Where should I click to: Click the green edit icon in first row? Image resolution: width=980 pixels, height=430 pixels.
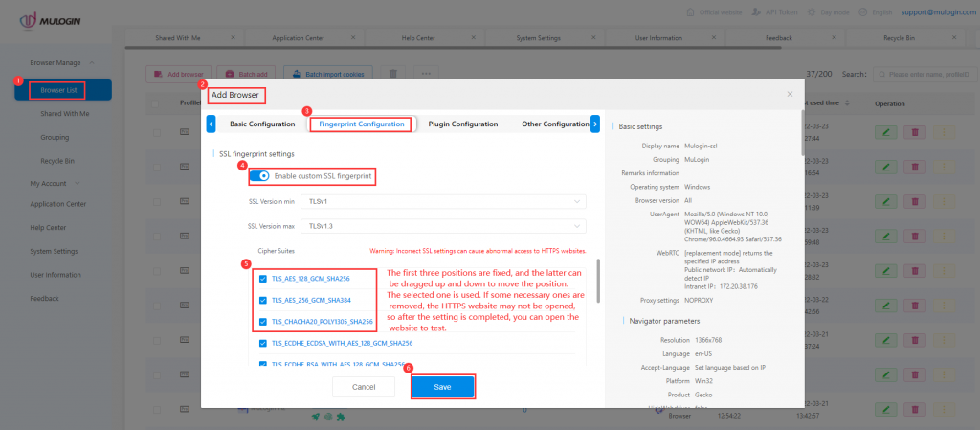tap(885, 132)
